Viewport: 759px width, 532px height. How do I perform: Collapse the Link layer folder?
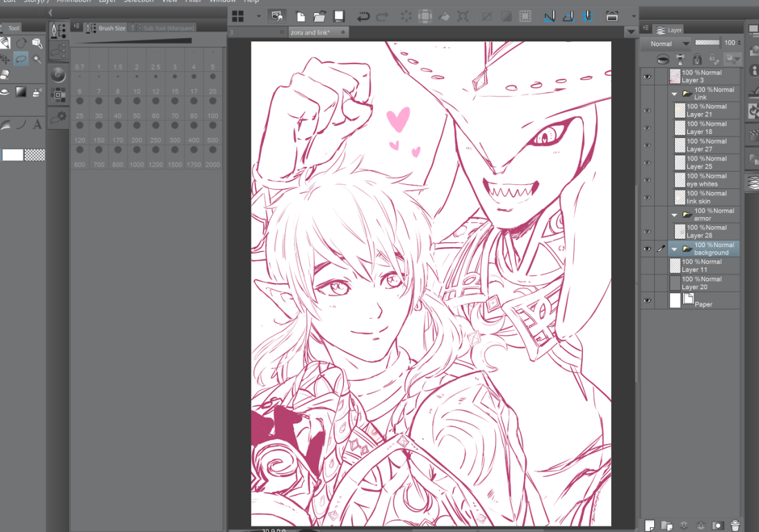[674, 94]
